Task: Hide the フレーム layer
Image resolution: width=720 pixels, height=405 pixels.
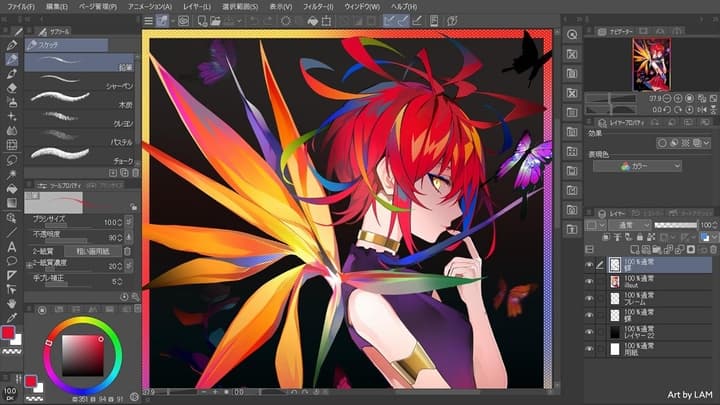Action: [x=589, y=298]
